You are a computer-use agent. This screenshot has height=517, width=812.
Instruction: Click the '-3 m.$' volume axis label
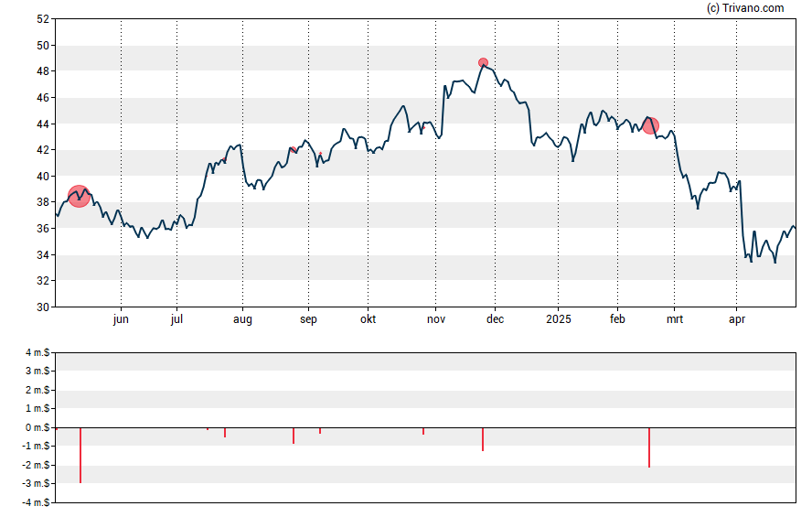point(36,483)
